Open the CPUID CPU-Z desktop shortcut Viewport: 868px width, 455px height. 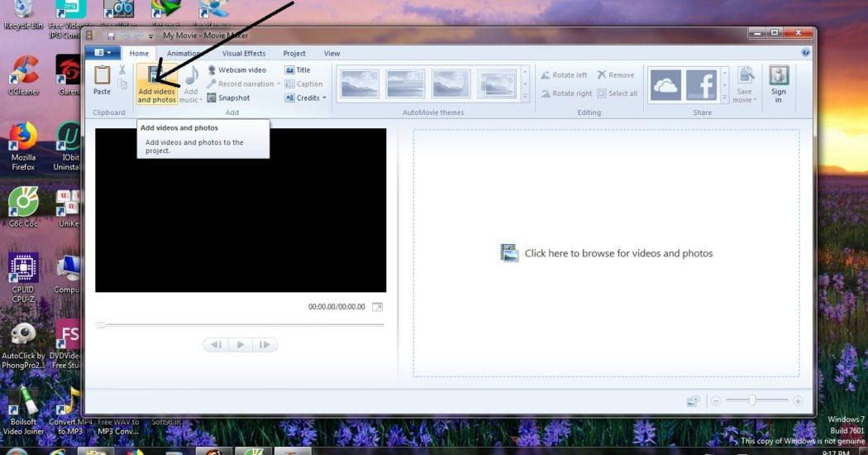coord(22,278)
